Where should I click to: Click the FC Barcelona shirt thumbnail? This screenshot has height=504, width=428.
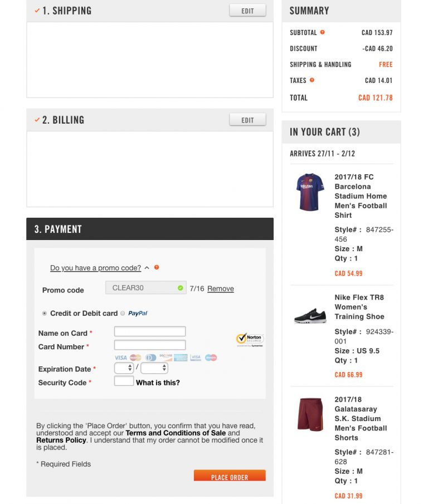click(310, 192)
